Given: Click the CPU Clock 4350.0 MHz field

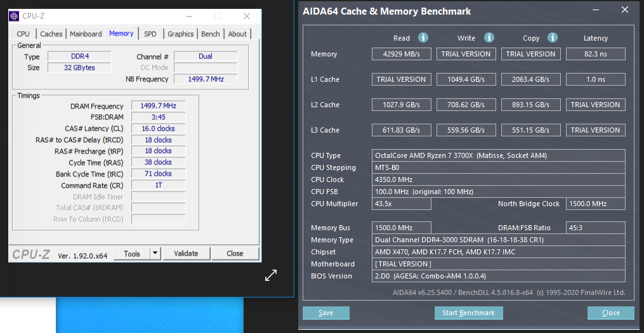Looking at the screenshot, I should pos(499,180).
